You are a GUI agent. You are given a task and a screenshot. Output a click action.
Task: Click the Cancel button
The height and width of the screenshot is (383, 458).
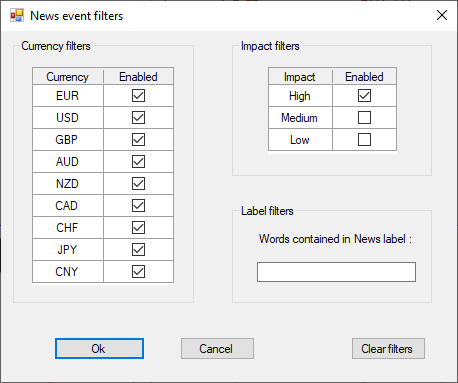pos(217,349)
